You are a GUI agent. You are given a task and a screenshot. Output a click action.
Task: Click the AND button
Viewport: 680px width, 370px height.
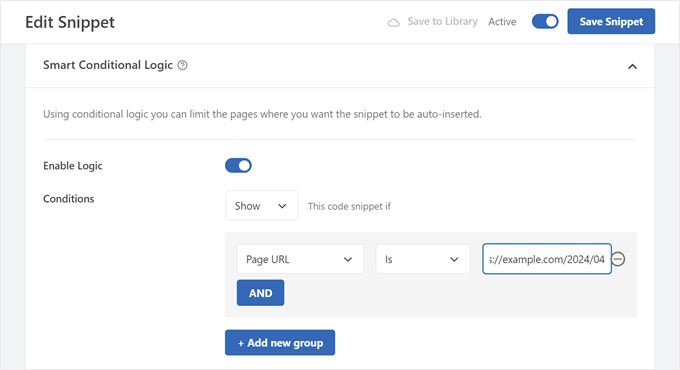(x=260, y=293)
